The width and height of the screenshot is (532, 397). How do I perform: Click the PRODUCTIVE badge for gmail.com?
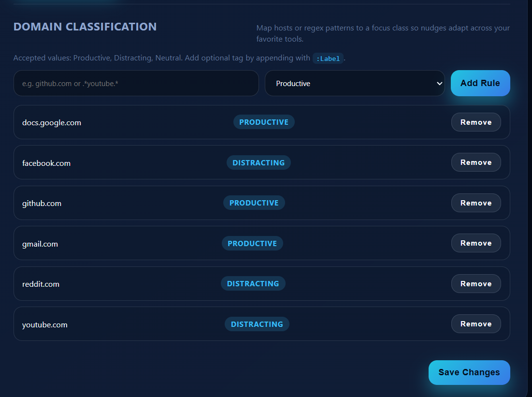pyautogui.click(x=252, y=244)
